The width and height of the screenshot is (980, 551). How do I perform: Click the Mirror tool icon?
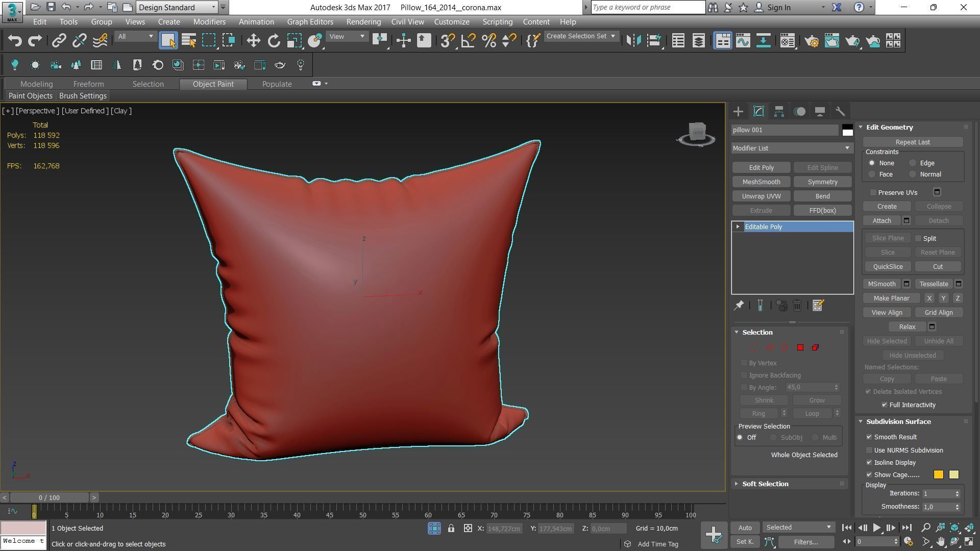[x=633, y=41]
